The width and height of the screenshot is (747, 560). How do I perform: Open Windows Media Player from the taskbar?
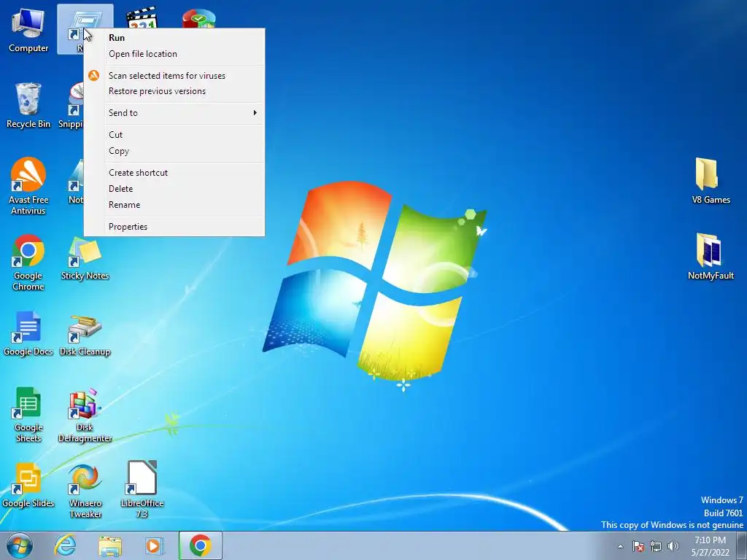point(154,545)
